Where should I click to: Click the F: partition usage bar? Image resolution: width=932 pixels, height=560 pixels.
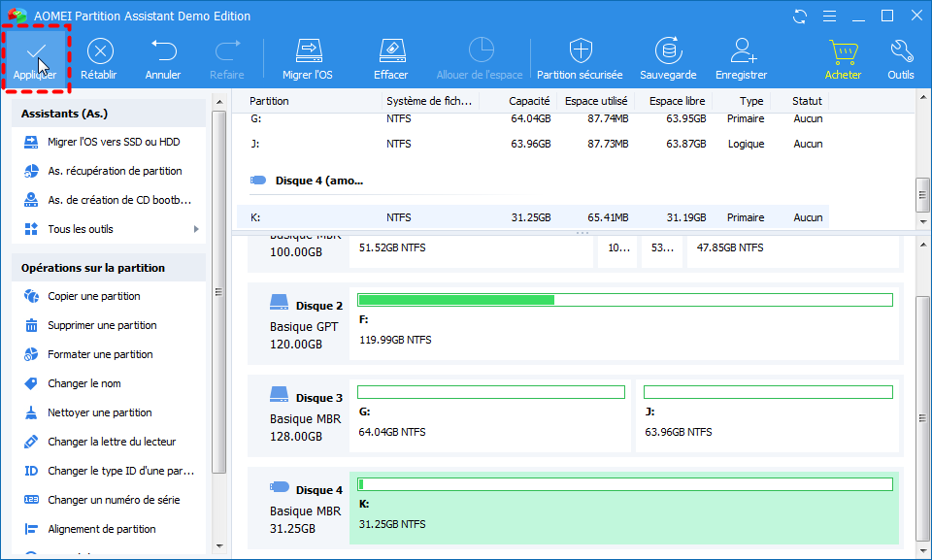click(624, 300)
